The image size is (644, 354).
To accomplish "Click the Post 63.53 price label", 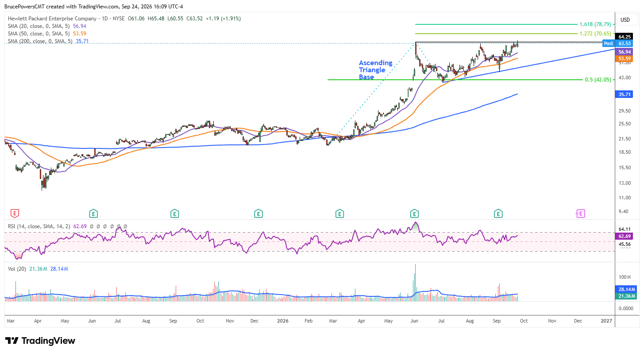I will pos(618,43).
